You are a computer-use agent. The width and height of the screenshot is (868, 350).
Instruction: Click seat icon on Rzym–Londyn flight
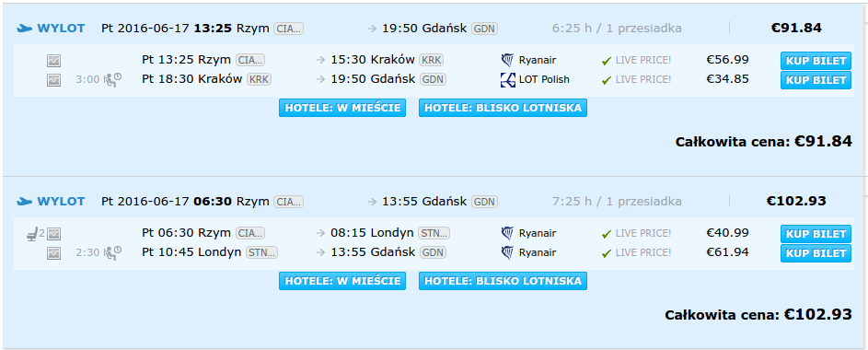pos(32,234)
